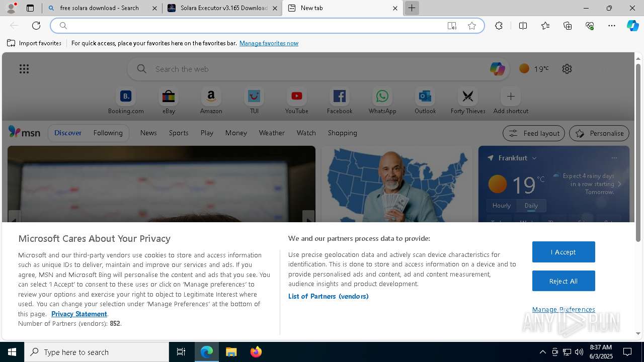
Task: Click Manage favorites now link
Action: click(x=269, y=43)
